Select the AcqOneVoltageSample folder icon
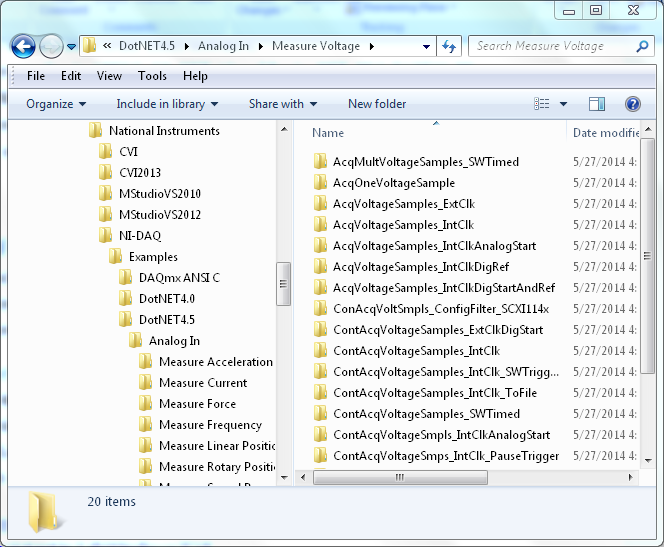Viewport: 664px width, 547px height. click(320, 183)
